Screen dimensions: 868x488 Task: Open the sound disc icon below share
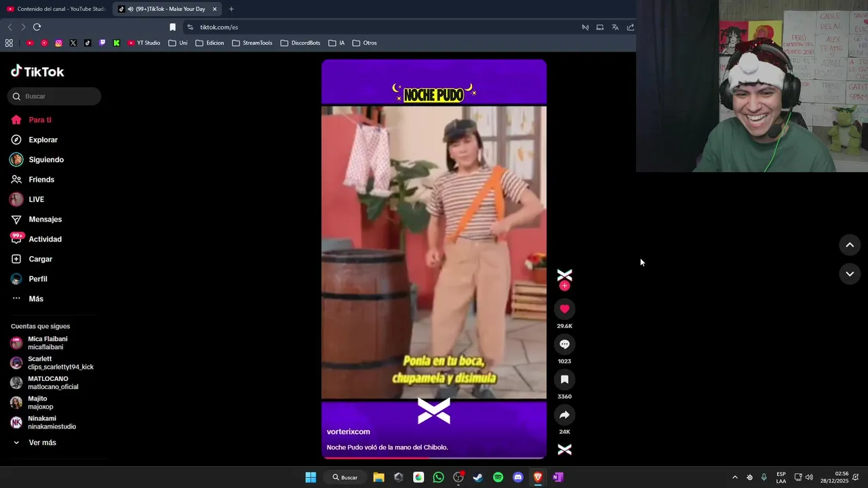tap(564, 449)
